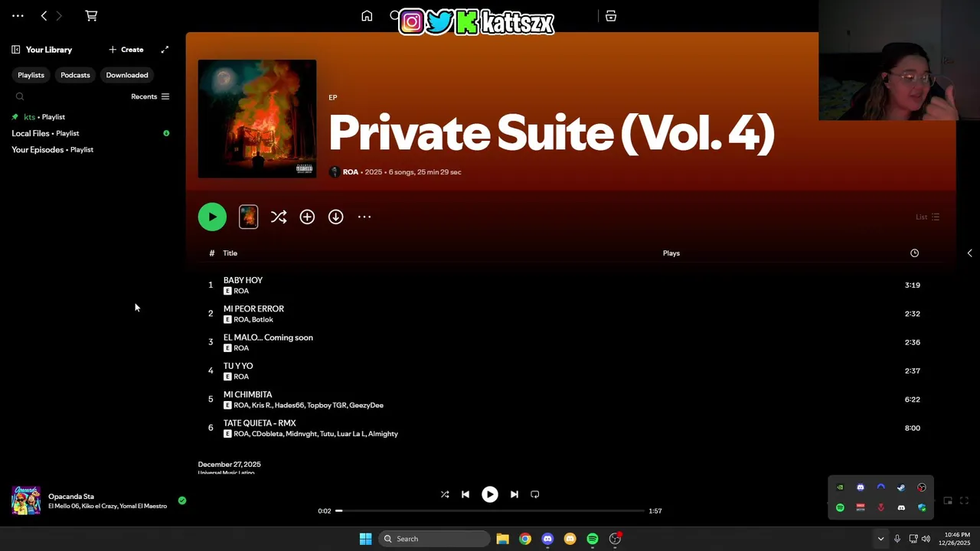Collapse the hidden tray icons chevron
The height and width of the screenshot is (551, 980).
point(880,539)
